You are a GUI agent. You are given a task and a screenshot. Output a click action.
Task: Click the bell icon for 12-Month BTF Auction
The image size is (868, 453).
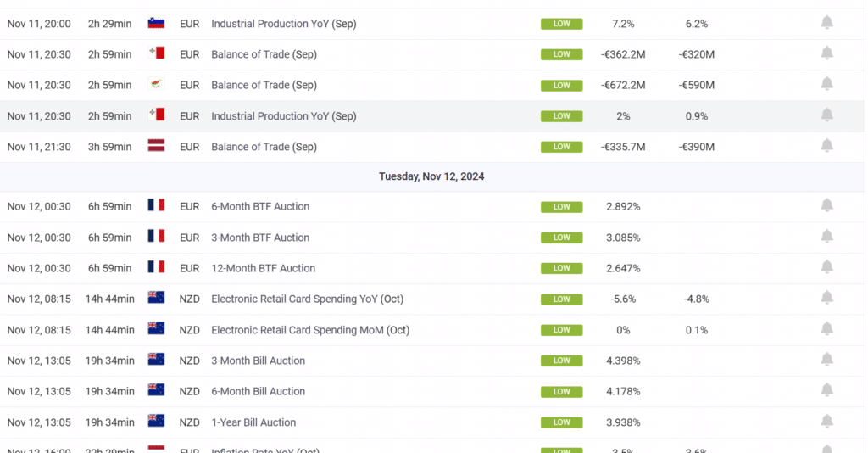pos(826,267)
